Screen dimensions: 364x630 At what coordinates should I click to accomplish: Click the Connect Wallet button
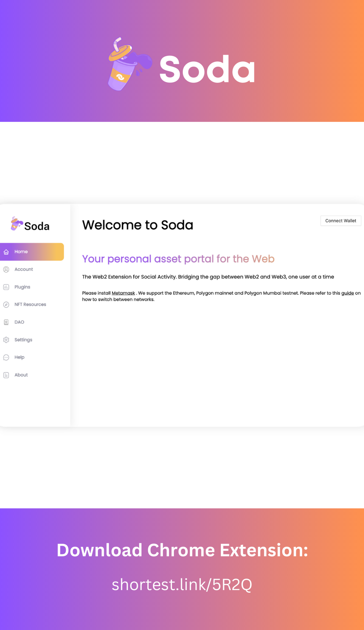click(x=341, y=221)
